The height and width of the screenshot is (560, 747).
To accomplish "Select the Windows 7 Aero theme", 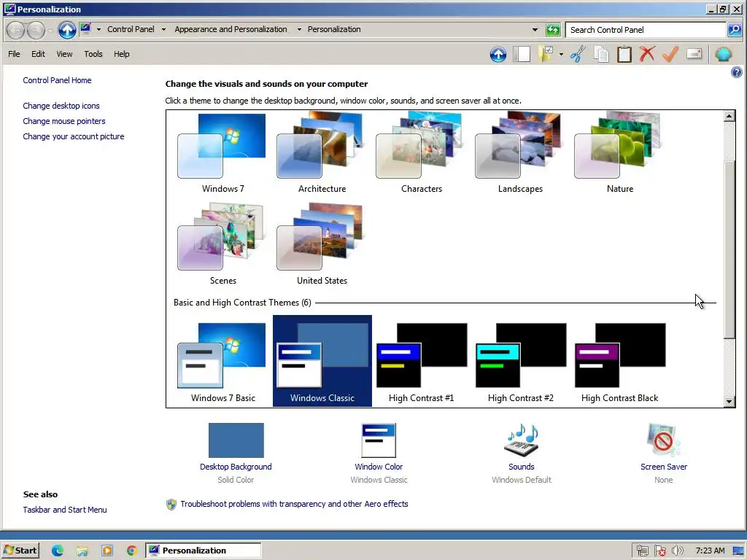I will pyautogui.click(x=223, y=153).
